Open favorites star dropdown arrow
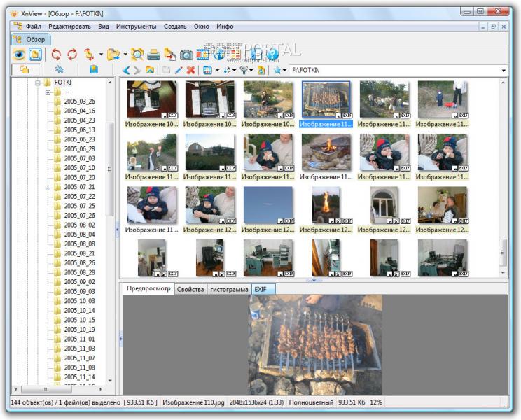This screenshot has height=420, width=521. click(x=284, y=71)
